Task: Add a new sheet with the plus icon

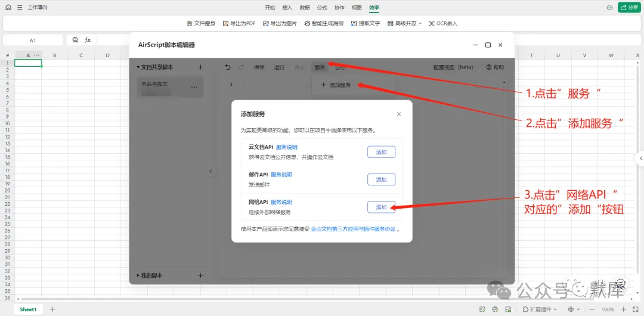Action: 52,309
